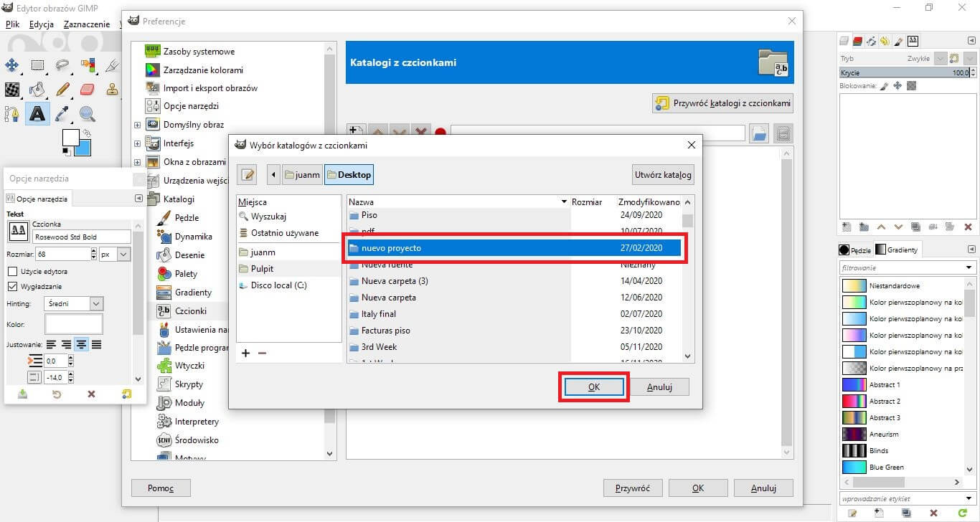980x522 pixels.
Task: Click lock position move icon
Action: pos(897,85)
